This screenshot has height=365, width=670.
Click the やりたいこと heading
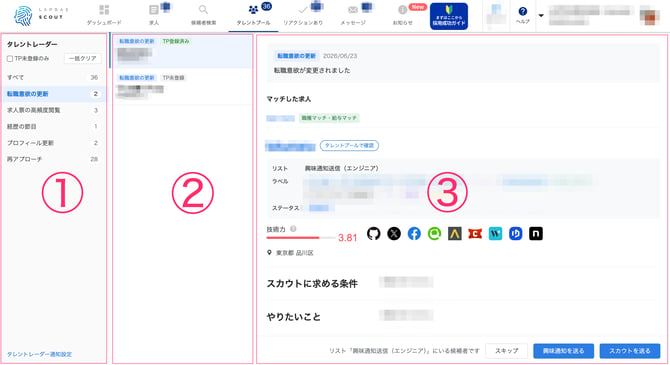point(294,317)
